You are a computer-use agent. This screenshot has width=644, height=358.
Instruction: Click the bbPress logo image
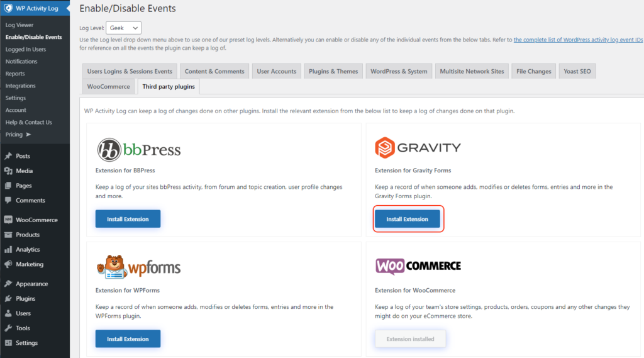tap(139, 150)
